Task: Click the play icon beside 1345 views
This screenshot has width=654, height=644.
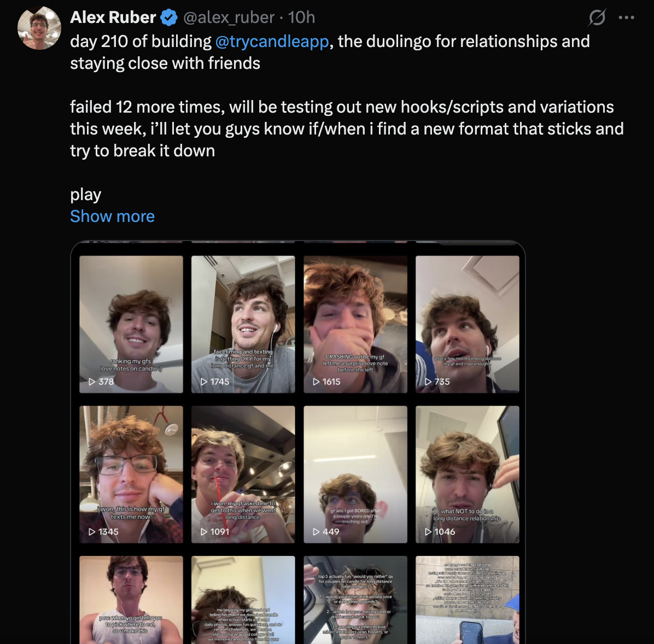Action: [x=92, y=531]
